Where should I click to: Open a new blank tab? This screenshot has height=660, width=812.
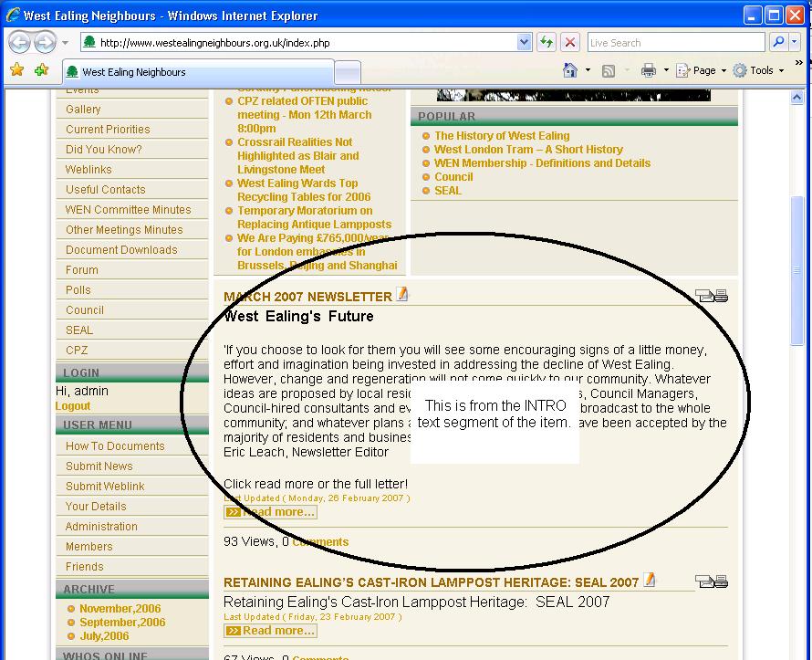(348, 71)
